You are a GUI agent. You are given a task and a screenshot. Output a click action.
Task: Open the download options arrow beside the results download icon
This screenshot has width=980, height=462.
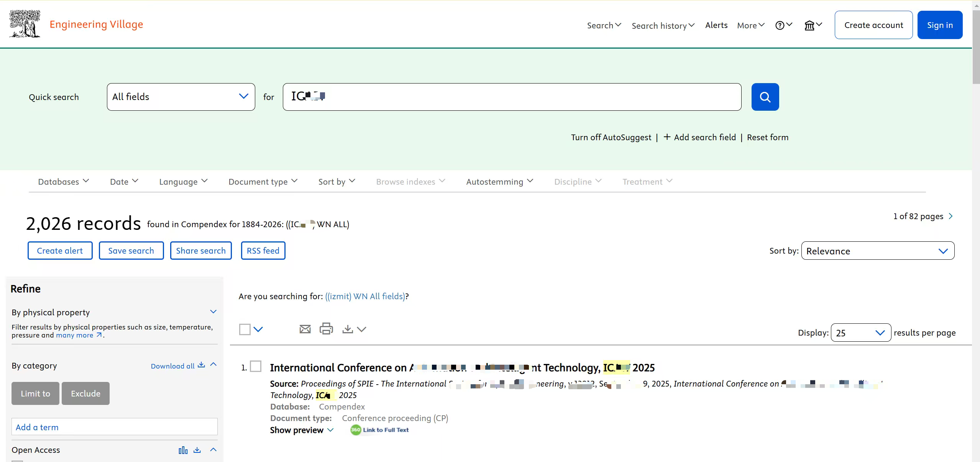361,329
